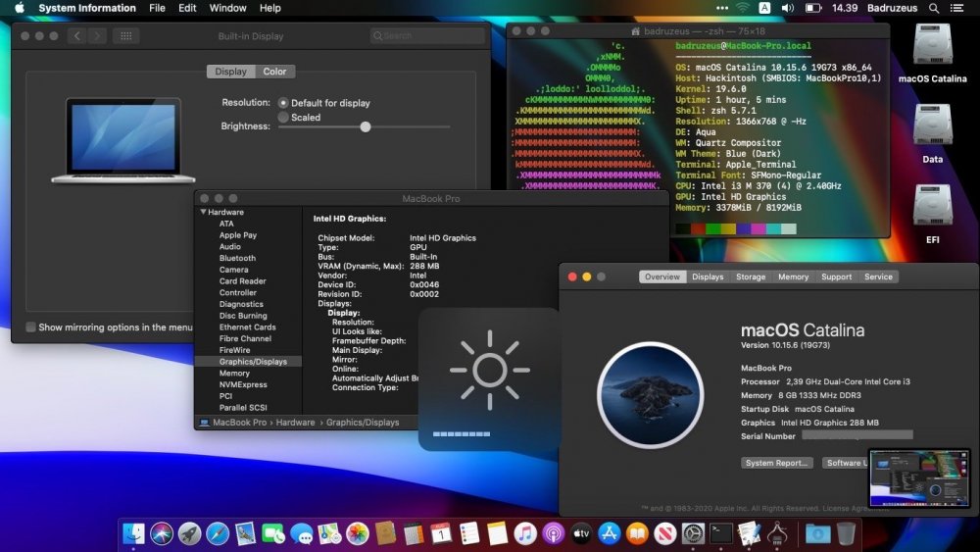Select the Data drive on desktop
Screen dimensions: 980x552
pos(932,133)
